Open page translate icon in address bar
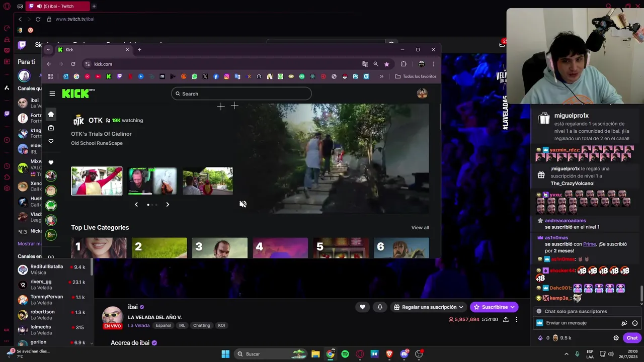 coord(365,64)
